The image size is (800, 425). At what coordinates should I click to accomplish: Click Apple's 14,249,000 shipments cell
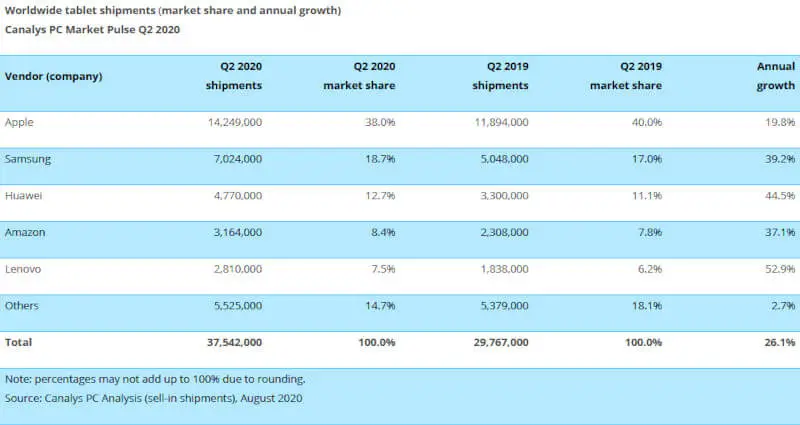(x=231, y=122)
